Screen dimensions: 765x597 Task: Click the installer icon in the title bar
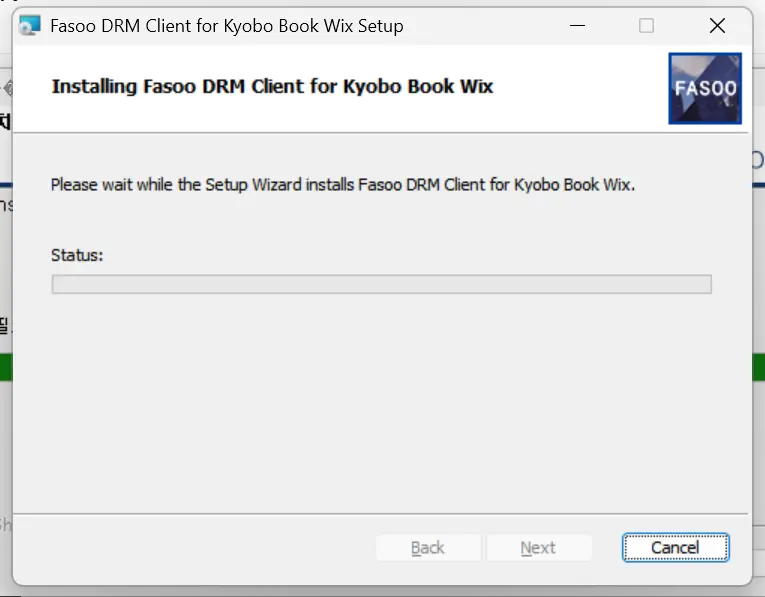(30, 26)
